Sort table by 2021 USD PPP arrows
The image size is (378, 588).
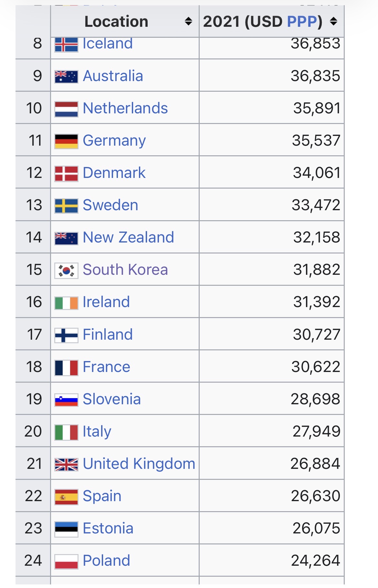(x=334, y=22)
